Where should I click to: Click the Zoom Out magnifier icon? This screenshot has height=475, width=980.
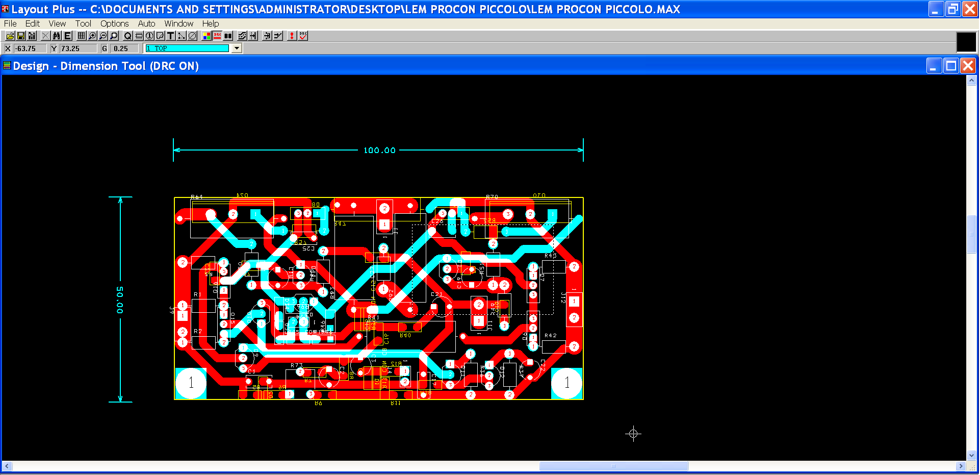103,36
